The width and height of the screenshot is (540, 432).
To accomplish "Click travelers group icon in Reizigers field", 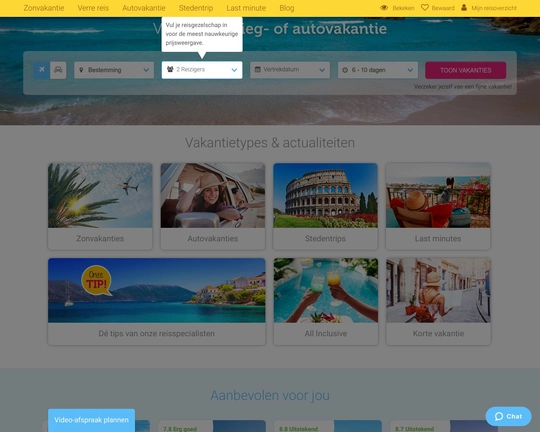I will [x=170, y=69].
